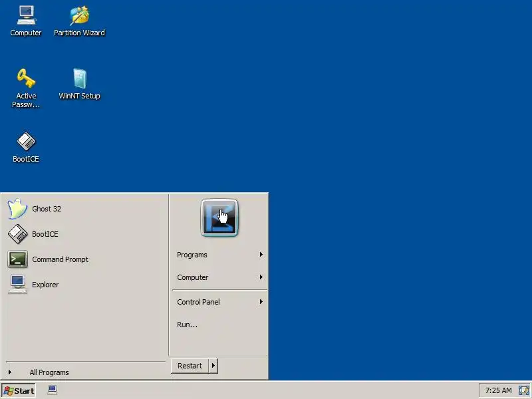Screen dimensions: 532x399
Task: Open Explorer from the Start menu
Action: coord(84,285)
